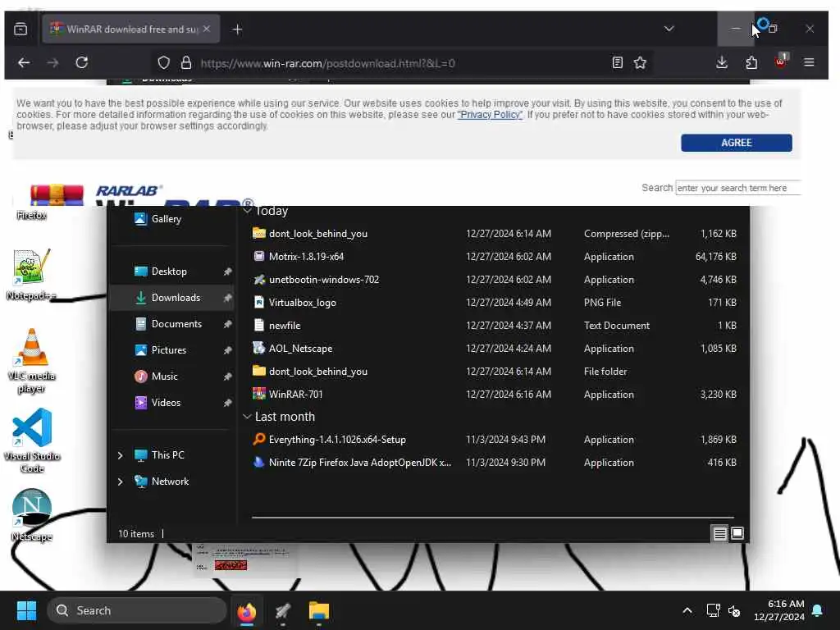This screenshot has height=630, width=840.
Task: Unpin Documents using its pin icon
Action: 227,324
